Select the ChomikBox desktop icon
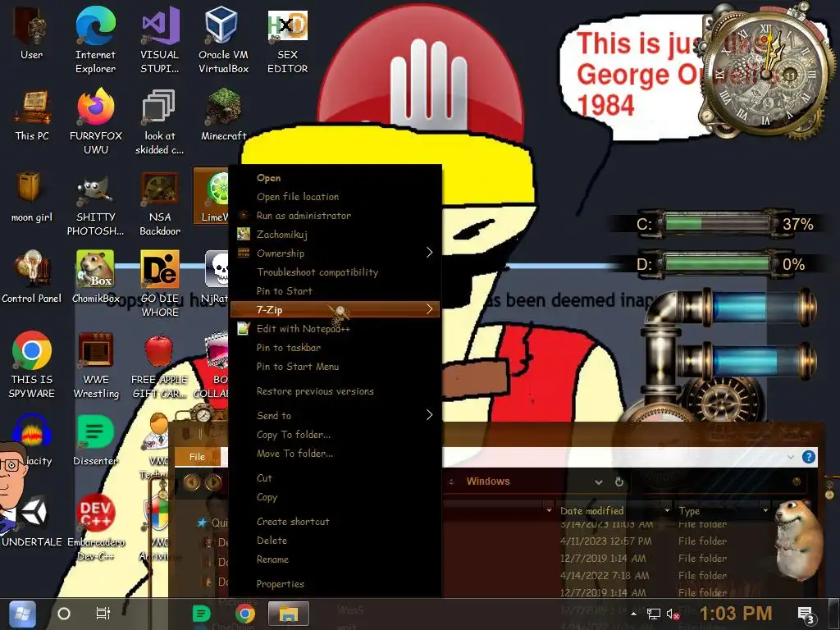The image size is (840, 630). 95,277
